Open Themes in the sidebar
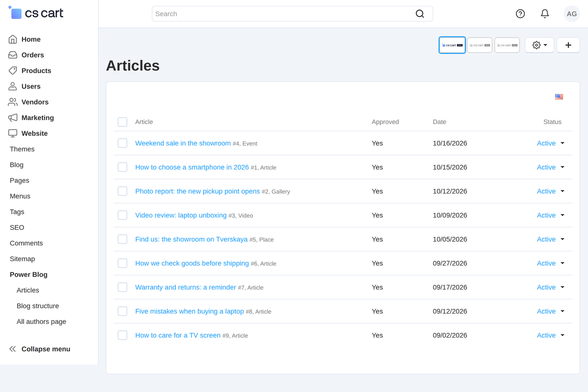 point(22,149)
